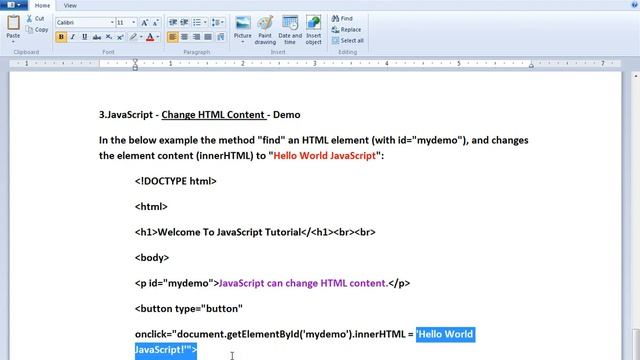
Task: Open the line spacing dropdown
Action: click(218, 22)
